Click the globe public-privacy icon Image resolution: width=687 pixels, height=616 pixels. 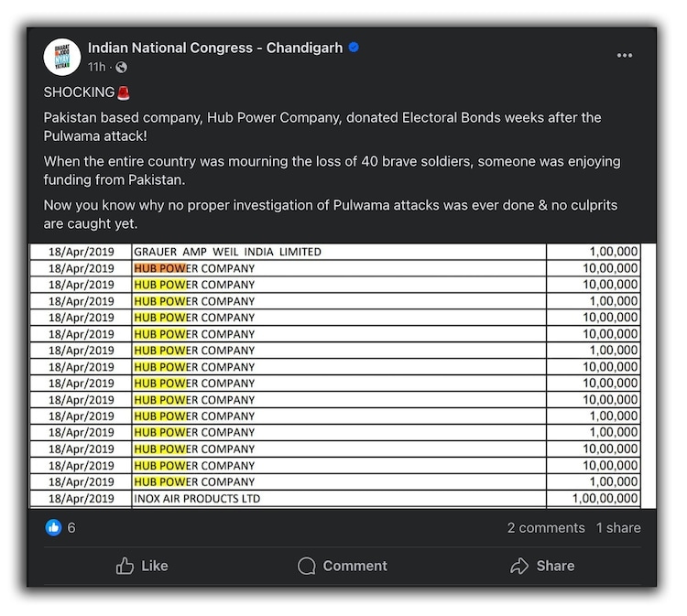coord(121,67)
